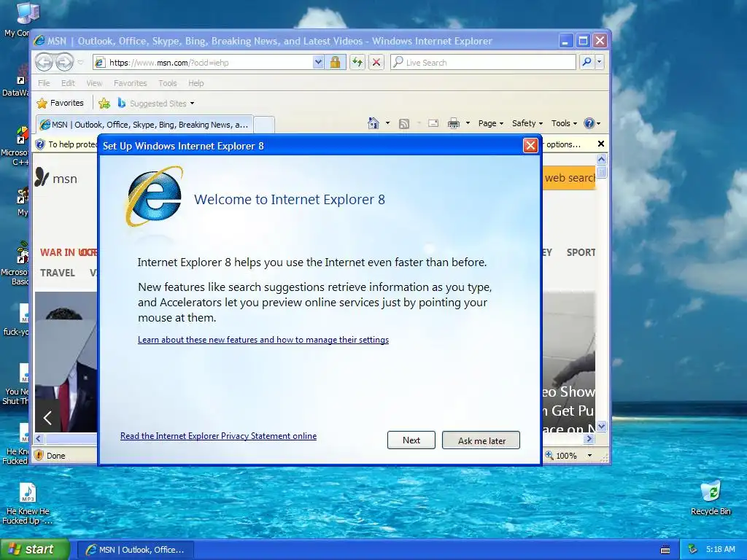
Task: Open the Favorites menu in menu bar
Action: coord(130,83)
